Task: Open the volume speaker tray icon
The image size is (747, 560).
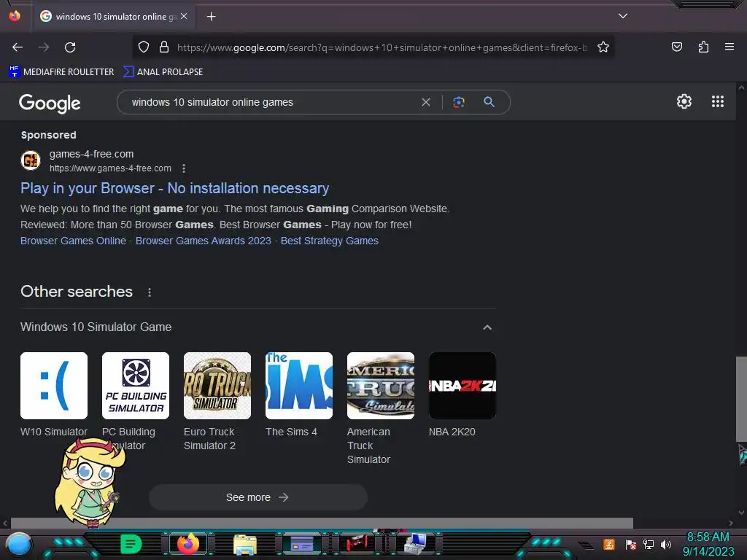Action: pos(666,544)
